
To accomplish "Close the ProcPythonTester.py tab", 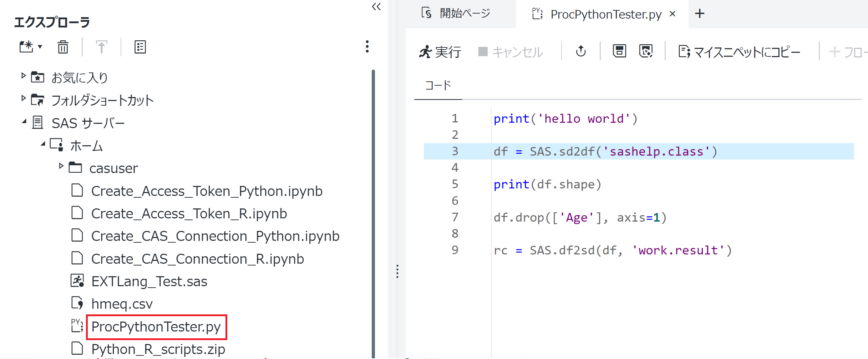I will 672,14.
